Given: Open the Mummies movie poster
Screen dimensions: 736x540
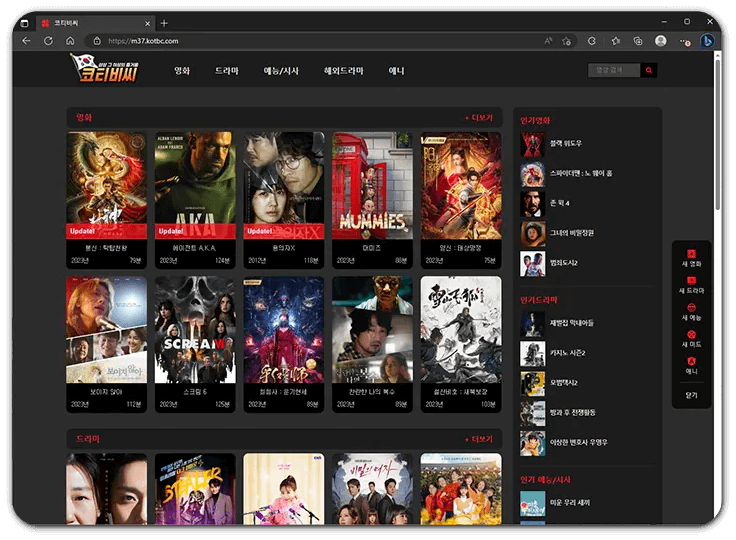Looking at the screenshot, I should point(372,185).
